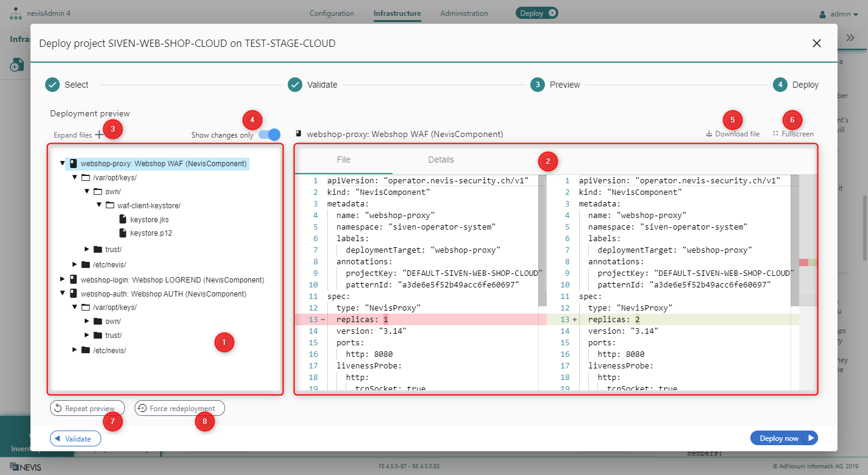The image size is (868, 475).
Task: Click the webshop-login component icon
Action: click(x=73, y=280)
